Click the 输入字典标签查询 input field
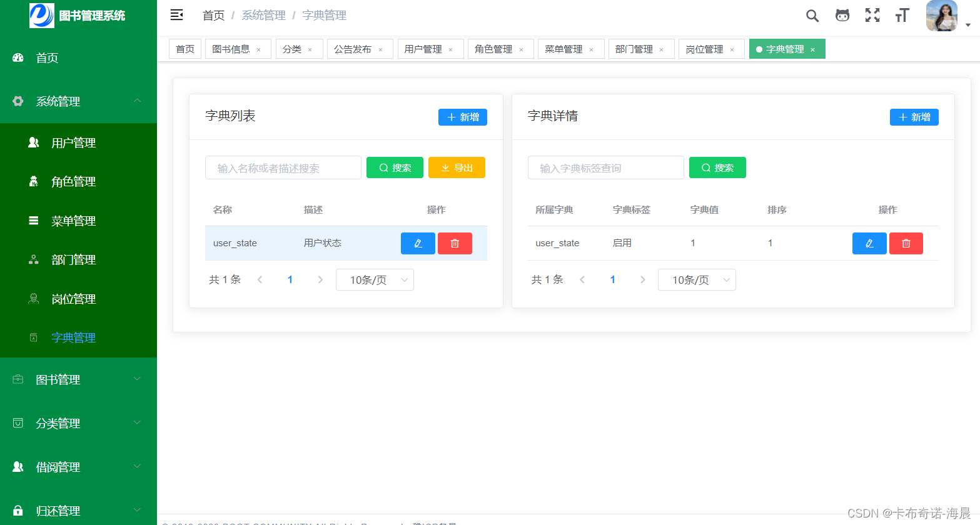The image size is (980, 525). [605, 167]
